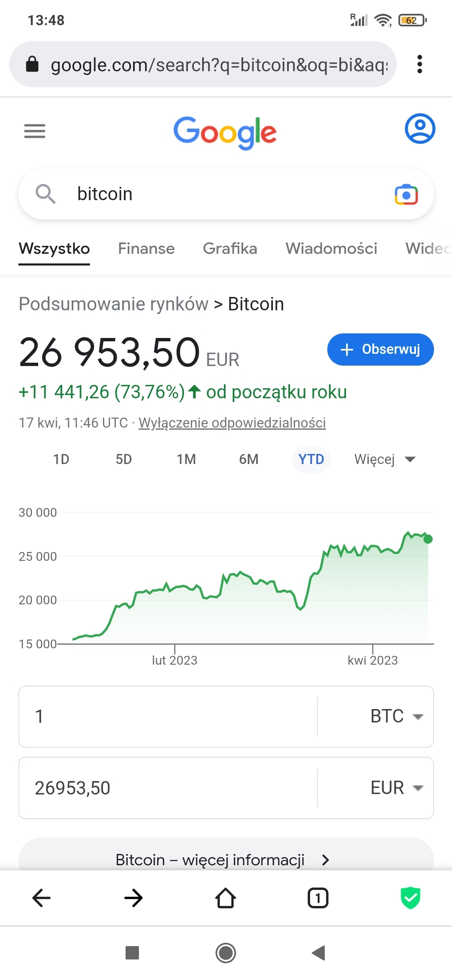
Task: Open Wyłączenie odpowiedzialności disclaimer link
Action: click(x=232, y=423)
